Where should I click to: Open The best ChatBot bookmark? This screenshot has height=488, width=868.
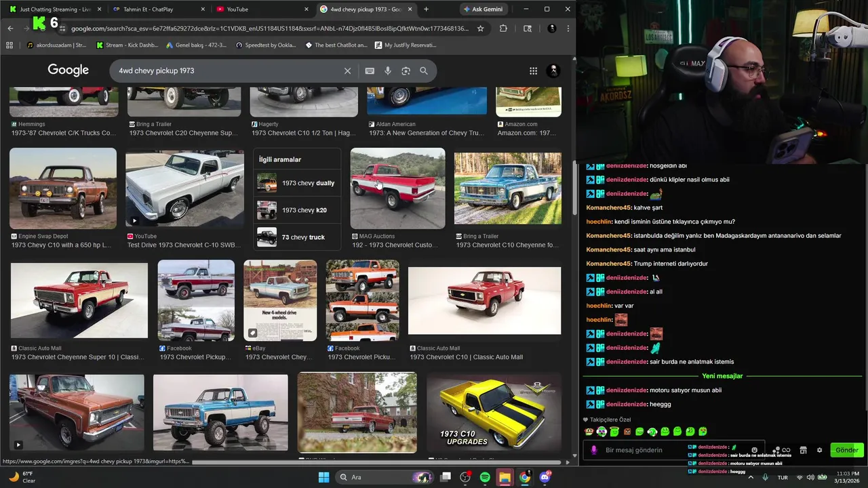pos(336,45)
